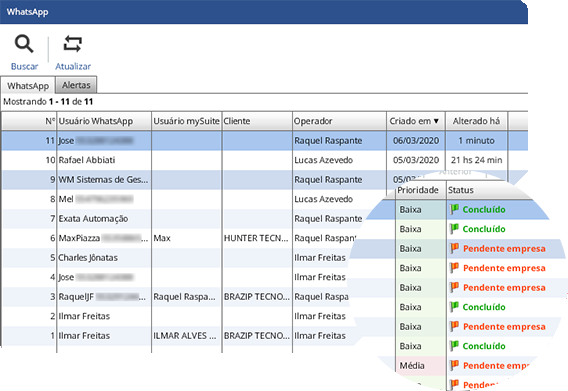Select the WhatsApp tab
Image resolution: width=568 pixels, height=391 pixels.
click(28, 86)
